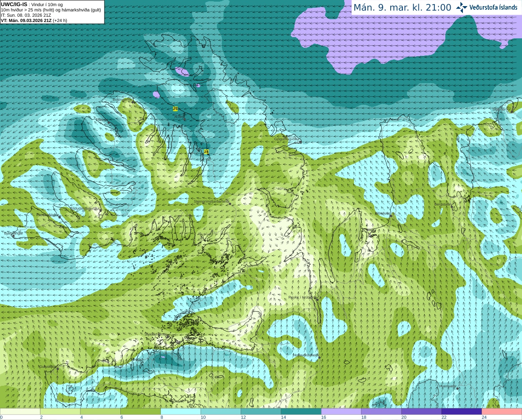Select the 10–12 m/s legend swatch

221,412
